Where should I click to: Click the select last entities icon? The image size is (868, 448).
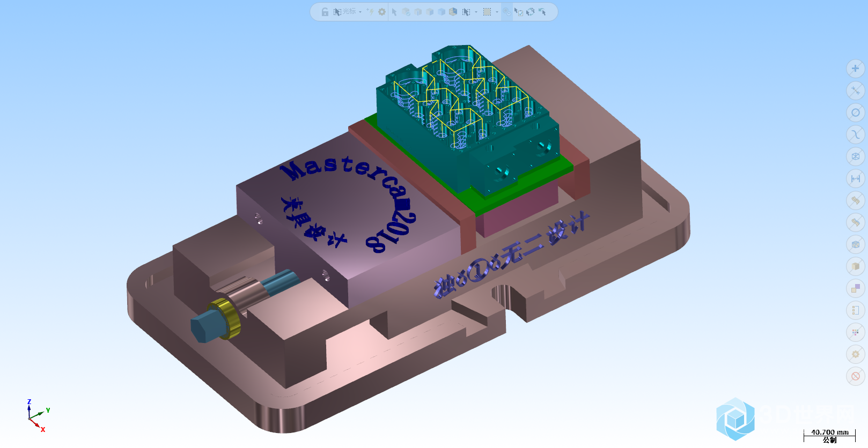click(519, 12)
